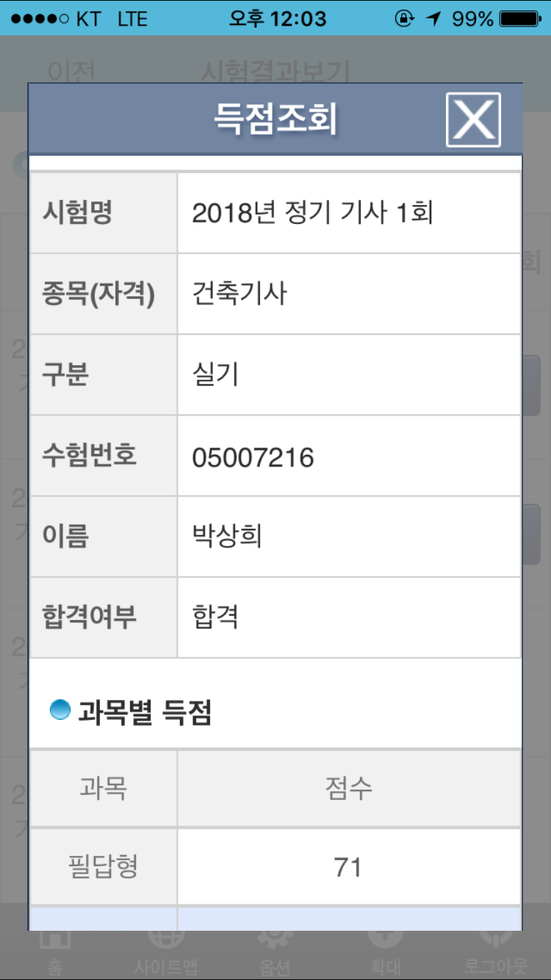Tap the 점수 column header
The width and height of the screenshot is (551, 980).
tap(348, 788)
